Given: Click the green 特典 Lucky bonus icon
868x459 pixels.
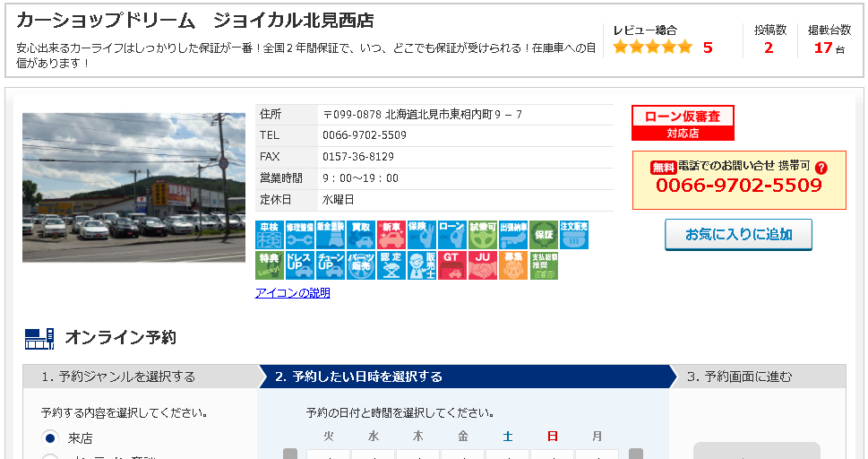Looking at the screenshot, I should [270, 265].
